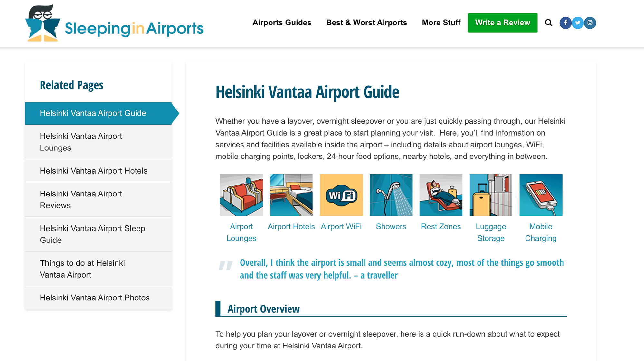Click the Airport Hotels icon
Screen dimensions: 644x361
pyautogui.click(x=292, y=195)
